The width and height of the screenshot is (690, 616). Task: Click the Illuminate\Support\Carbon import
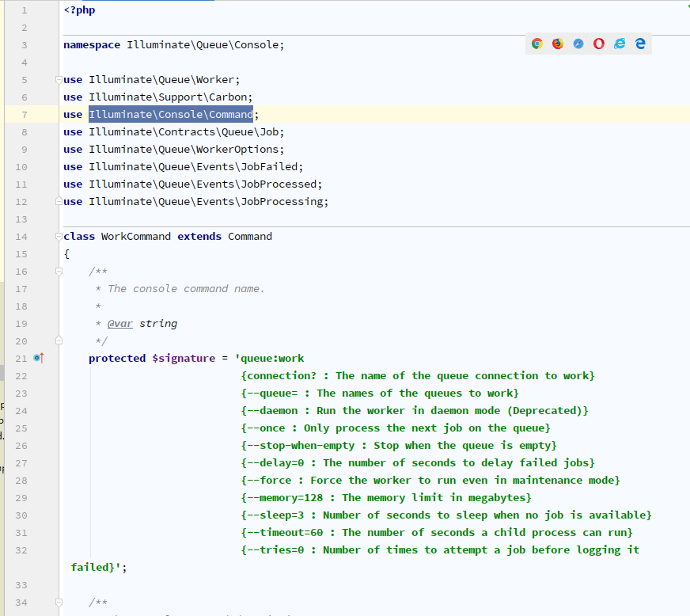tap(168, 97)
